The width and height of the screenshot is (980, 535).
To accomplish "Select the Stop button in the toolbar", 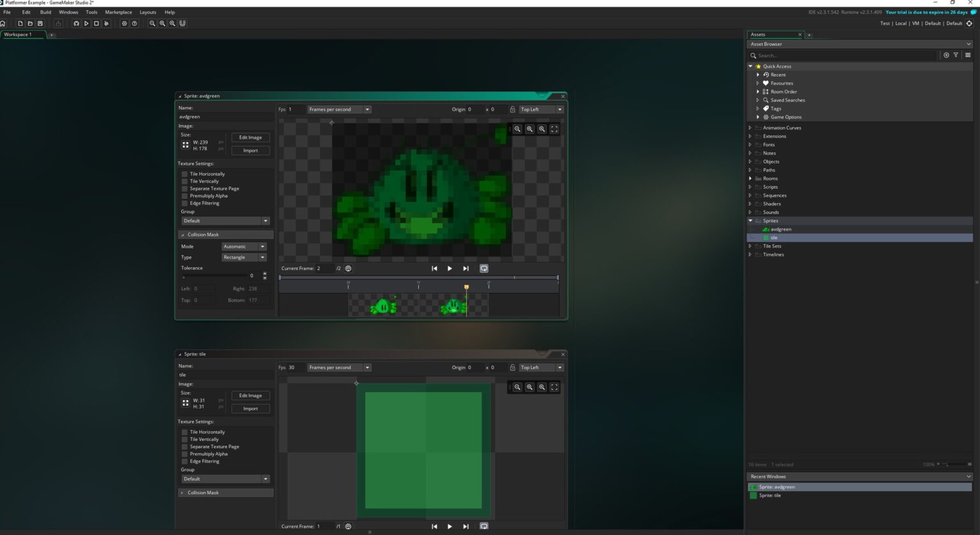I will (96, 24).
